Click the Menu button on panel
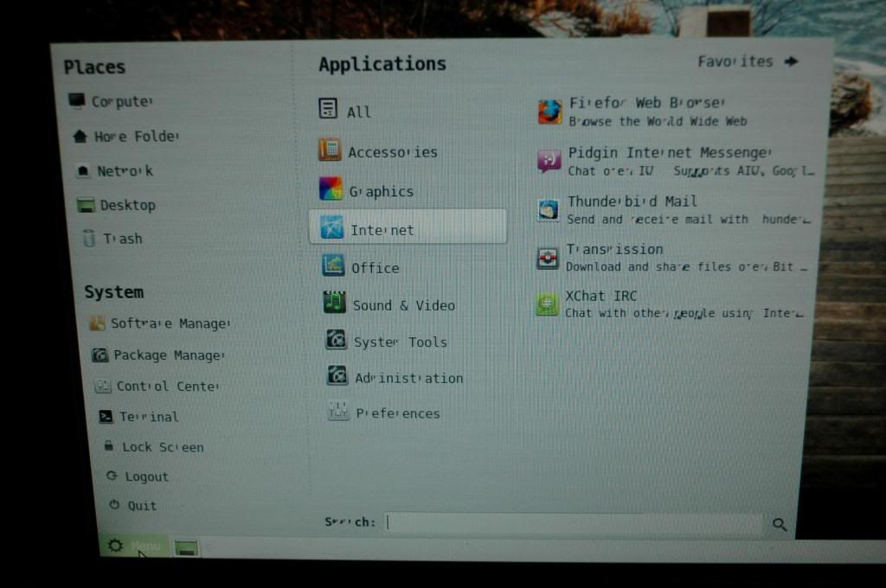 (x=134, y=546)
